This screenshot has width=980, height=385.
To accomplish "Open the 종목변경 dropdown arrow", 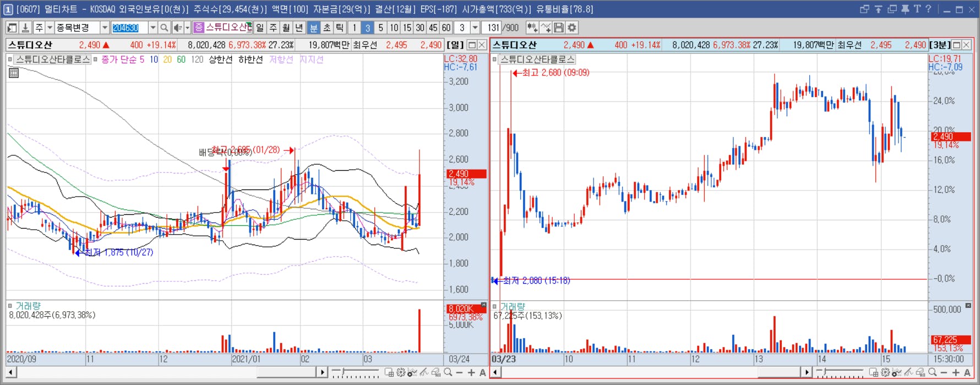I will (x=105, y=28).
